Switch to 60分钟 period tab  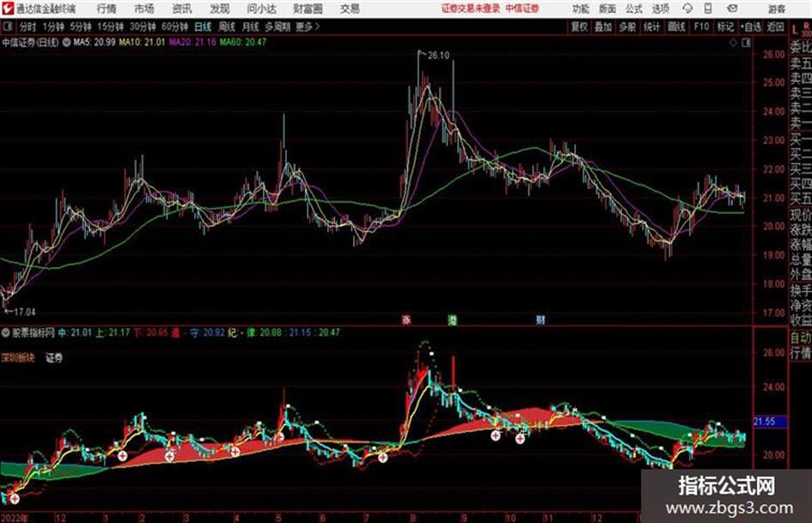(x=175, y=27)
